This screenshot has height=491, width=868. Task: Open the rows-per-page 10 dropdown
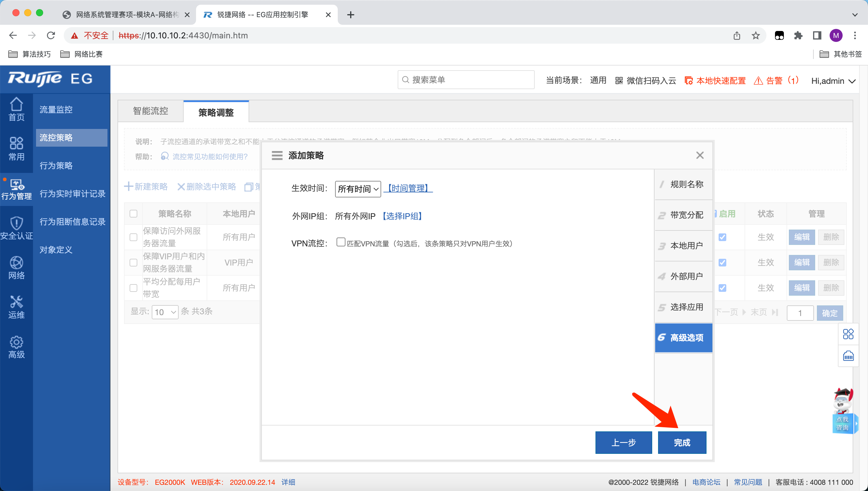click(x=165, y=312)
